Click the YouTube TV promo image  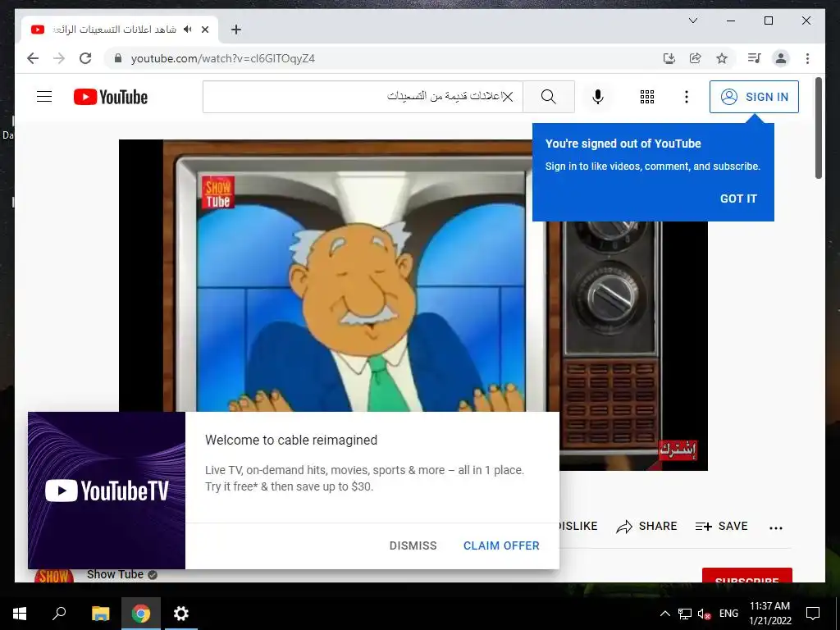pos(107,491)
